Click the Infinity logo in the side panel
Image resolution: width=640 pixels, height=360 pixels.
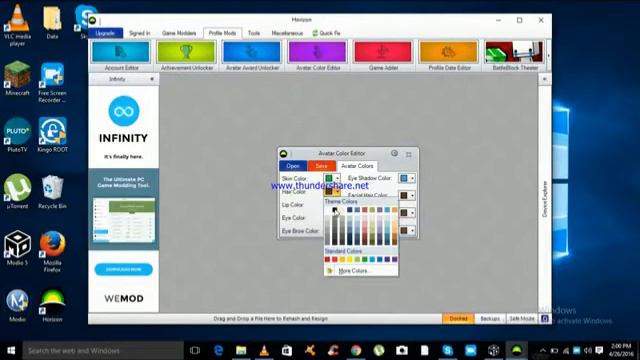click(x=124, y=111)
